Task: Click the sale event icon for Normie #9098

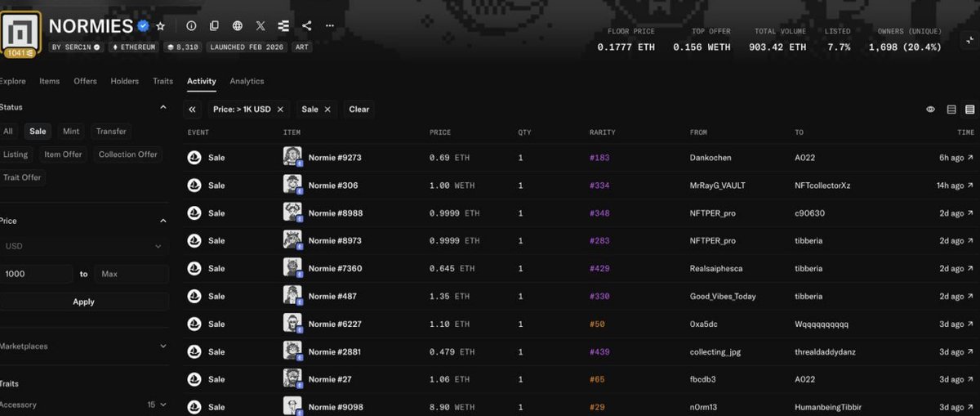Action: [x=194, y=407]
